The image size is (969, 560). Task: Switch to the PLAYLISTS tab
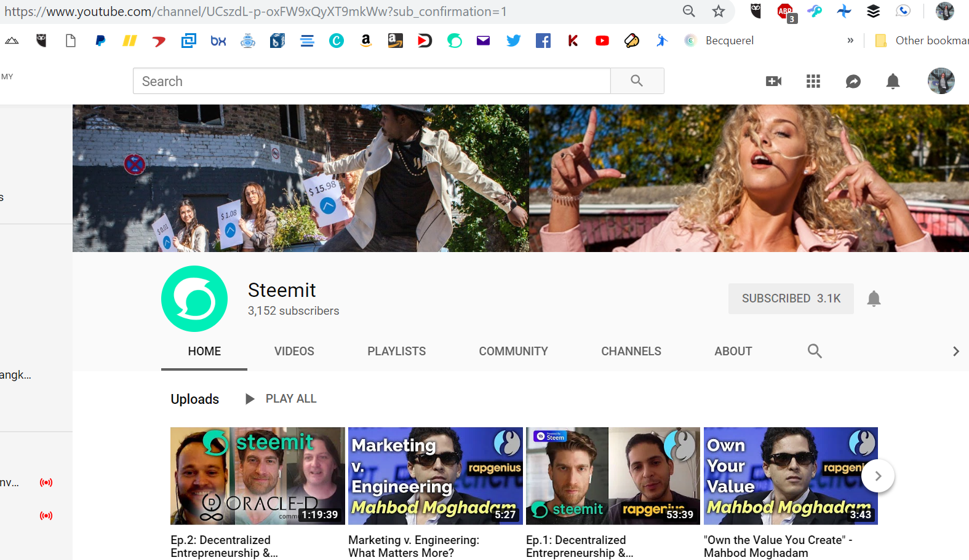click(397, 351)
